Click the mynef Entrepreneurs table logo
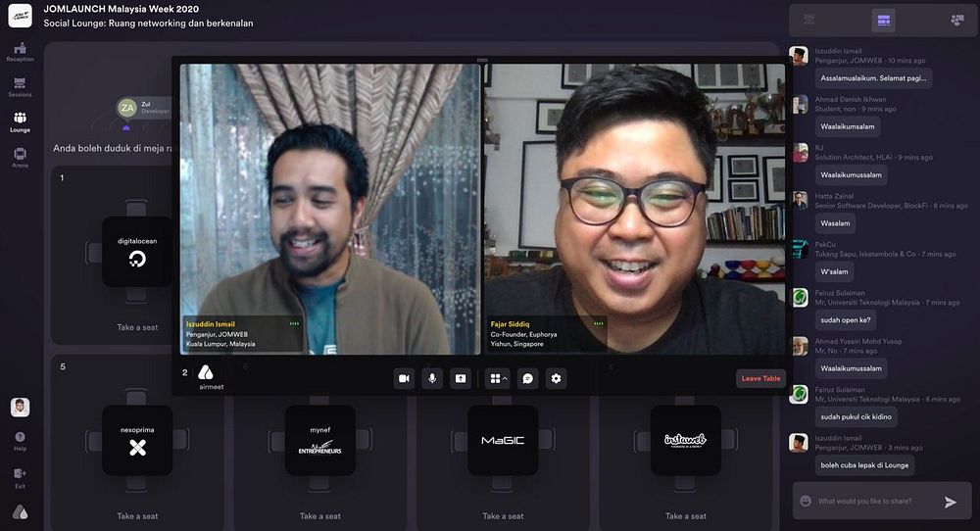The width and height of the screenshot is (980, 531). 320,441
